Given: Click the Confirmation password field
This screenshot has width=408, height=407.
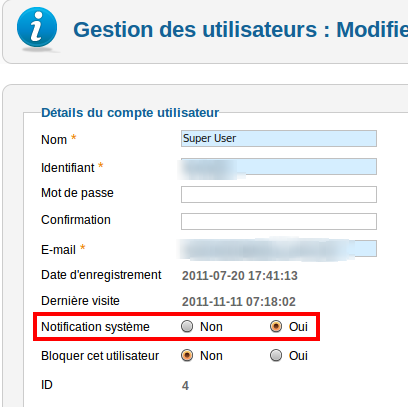Looking at the screenshot, I should pyautogui.click(x=279, y=221).
